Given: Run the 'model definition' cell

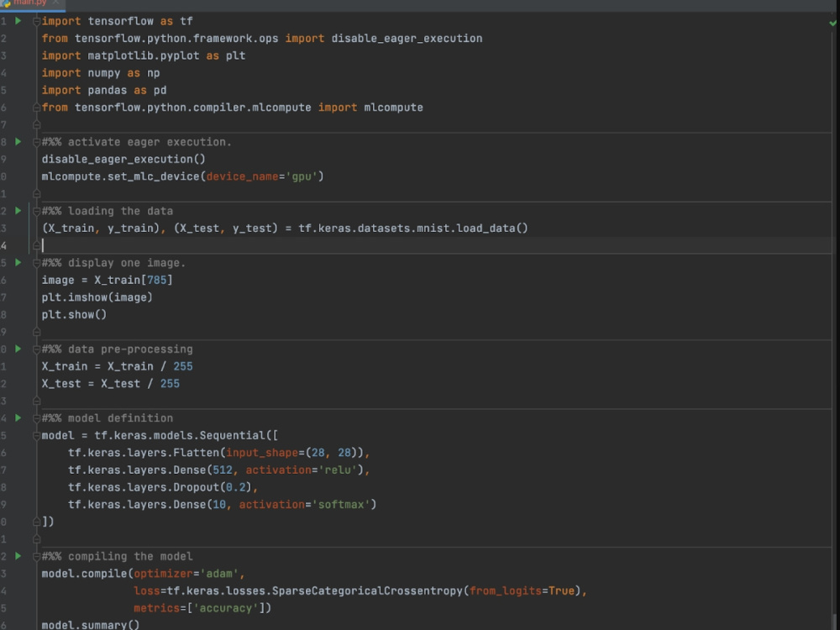Looking at the screenshot, I should click(x=18, y=417).
